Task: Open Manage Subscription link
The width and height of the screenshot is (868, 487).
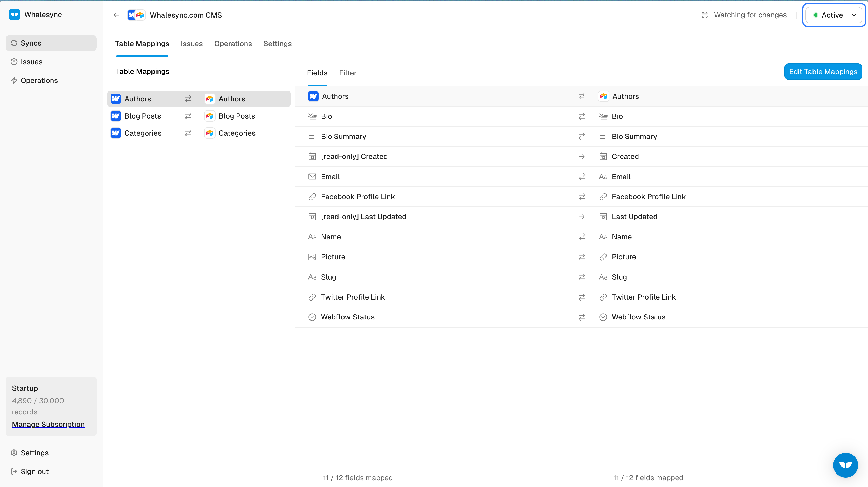Action: tap(48, 425)
